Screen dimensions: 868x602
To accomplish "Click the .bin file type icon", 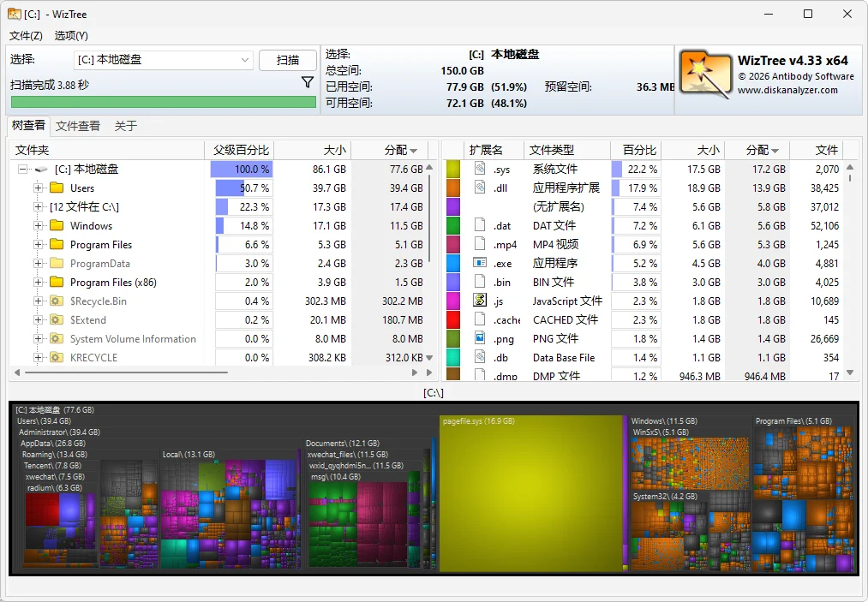I will (480, 281).
